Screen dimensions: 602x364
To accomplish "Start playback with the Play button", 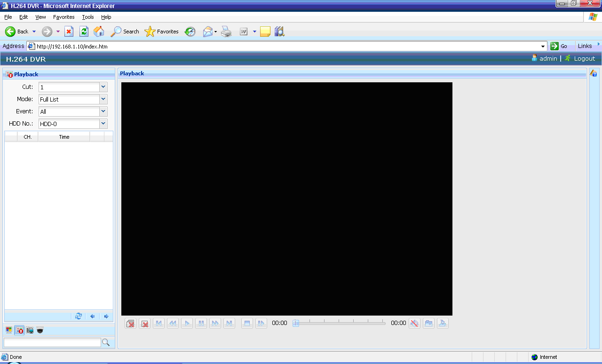I will 187,323.
